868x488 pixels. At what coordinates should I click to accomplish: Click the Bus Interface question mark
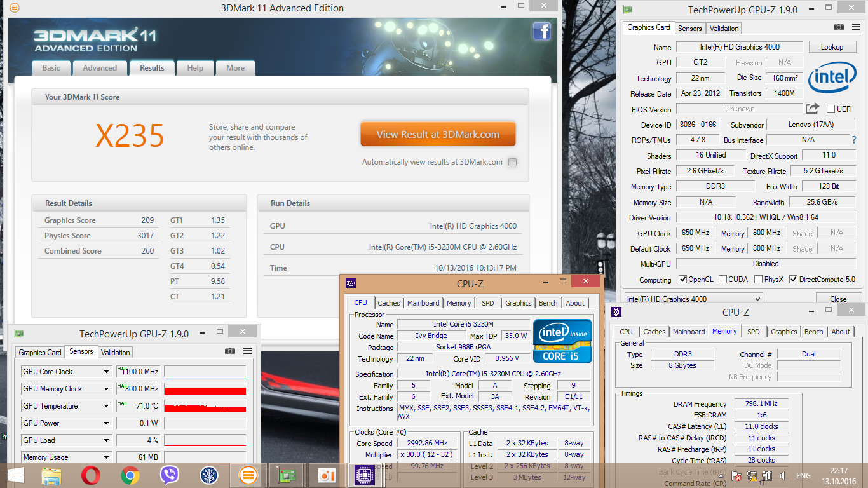[853, 140]
